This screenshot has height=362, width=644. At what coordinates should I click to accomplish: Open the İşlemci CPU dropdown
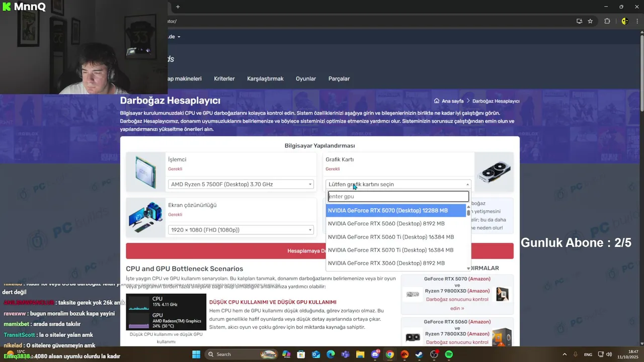point(241,185)
